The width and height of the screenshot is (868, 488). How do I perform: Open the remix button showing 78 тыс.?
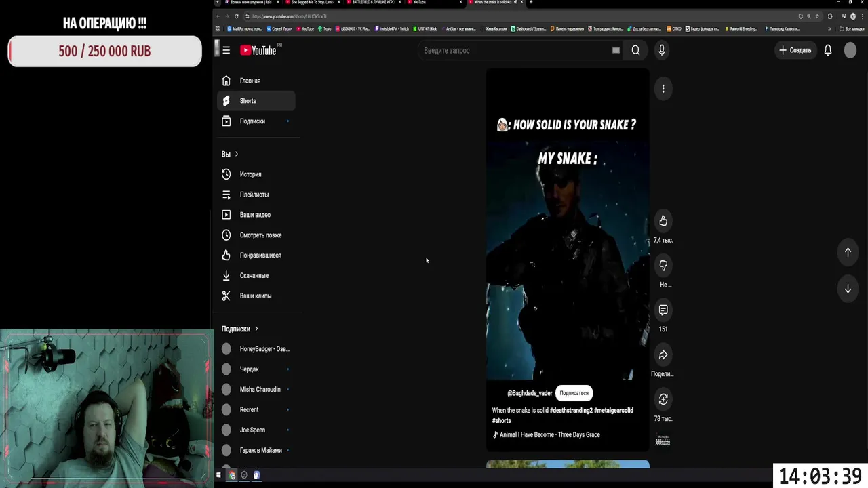coord(663,400)
